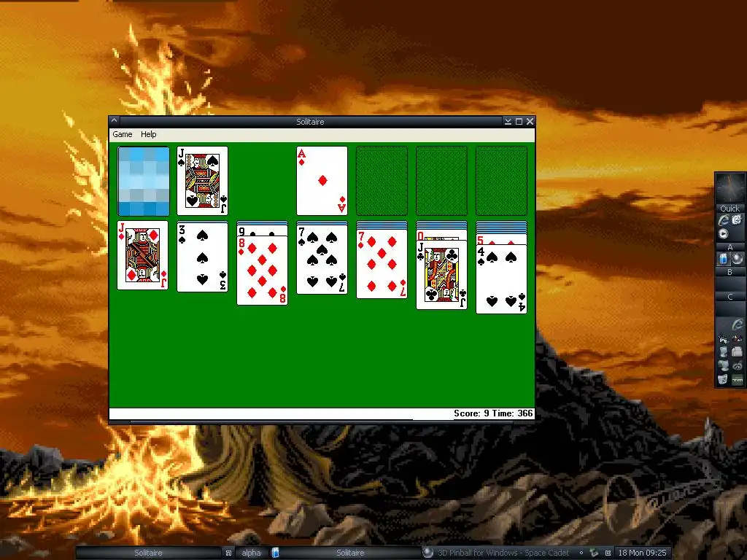Click the green ruler icon at sidebar bottom
The height and width of the screenshot is (560, 747).
point(737,379)
